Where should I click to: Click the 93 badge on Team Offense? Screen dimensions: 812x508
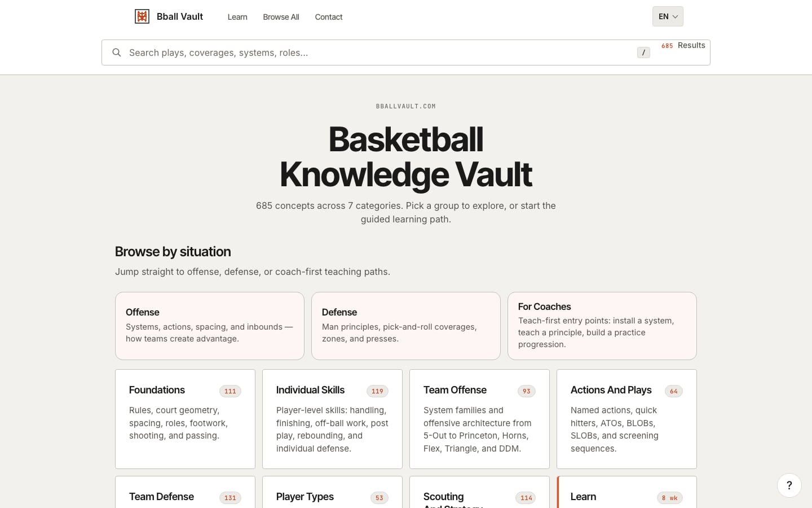click(x=526, y=391)
